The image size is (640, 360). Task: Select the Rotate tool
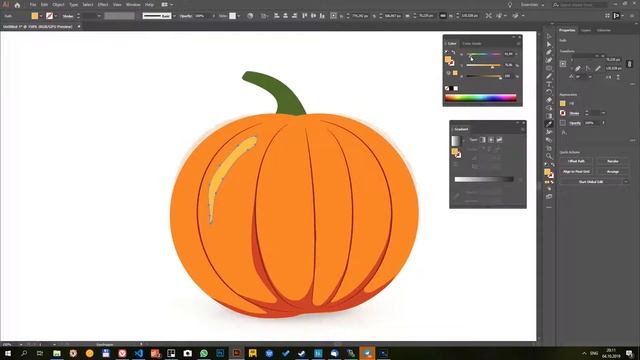pyautogui.click(x=549, y=92)
